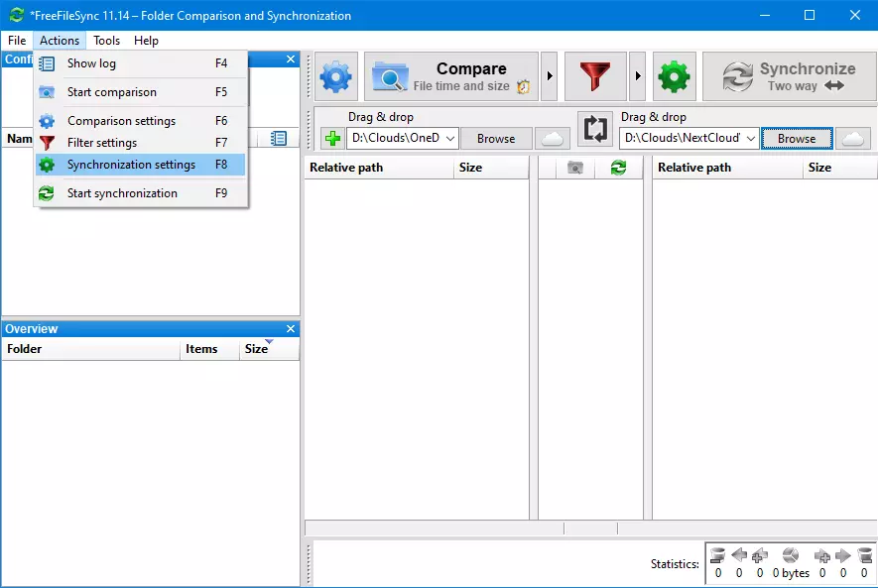The height and width of the screenshot is (588, 878).
Task: Add folder pair with green plus
Action: pyautogui.click(x=332, y=138)
